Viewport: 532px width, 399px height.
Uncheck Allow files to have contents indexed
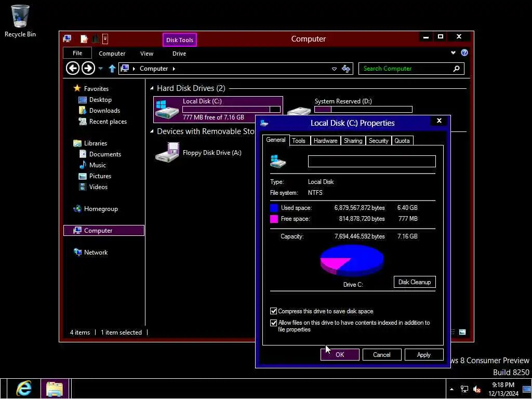coord(273,323)
